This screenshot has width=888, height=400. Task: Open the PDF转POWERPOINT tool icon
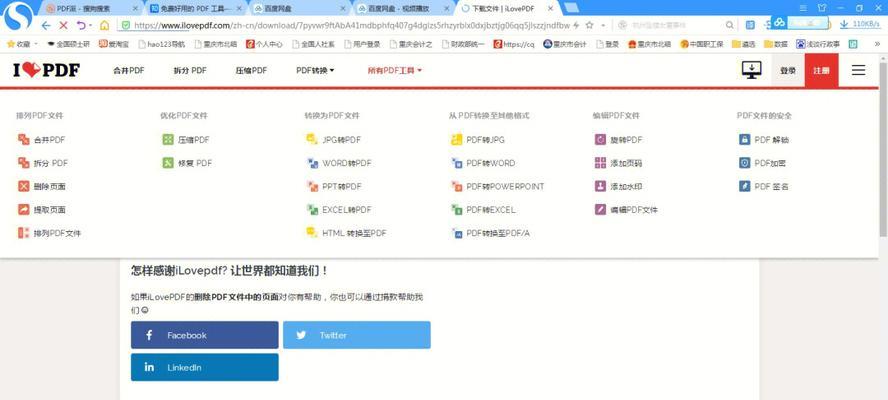pyautogui.click(x=456, y=186)
